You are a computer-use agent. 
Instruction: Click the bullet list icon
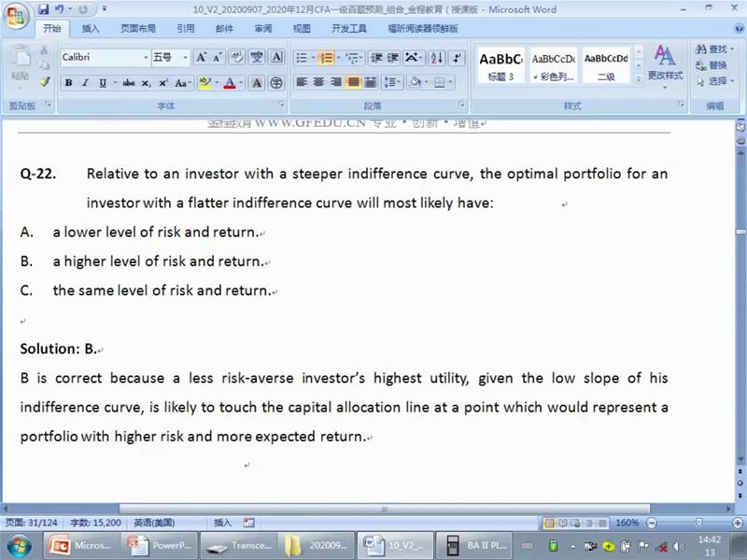point(302,58)
